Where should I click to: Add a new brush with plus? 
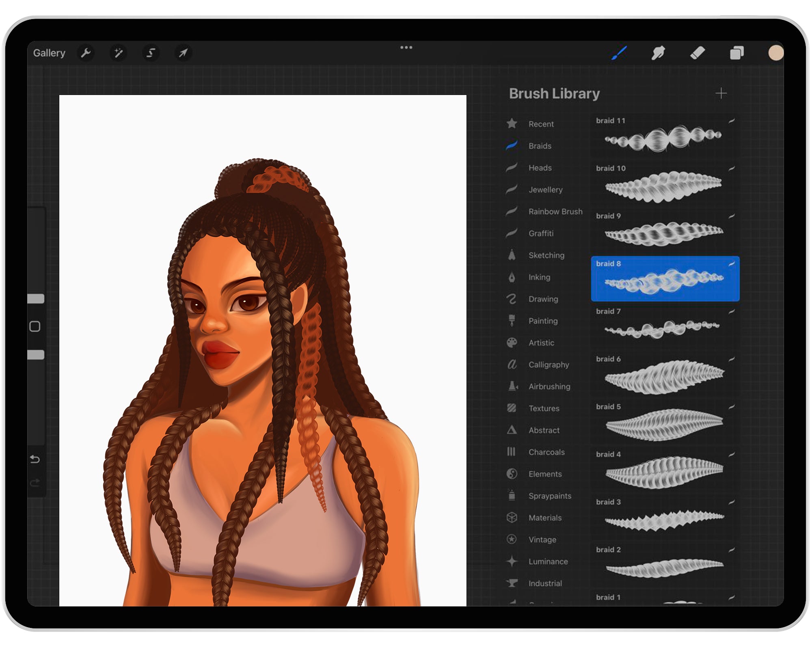(x=721, y=93)
